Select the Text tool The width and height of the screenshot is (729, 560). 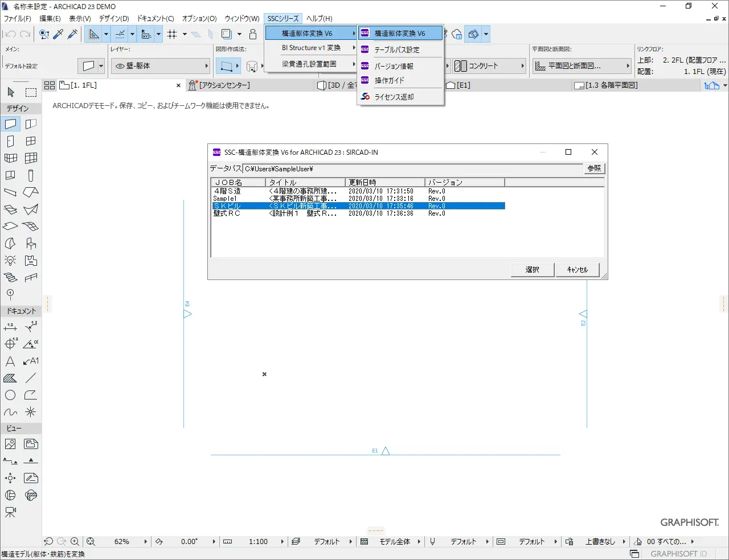click(11, 361)
